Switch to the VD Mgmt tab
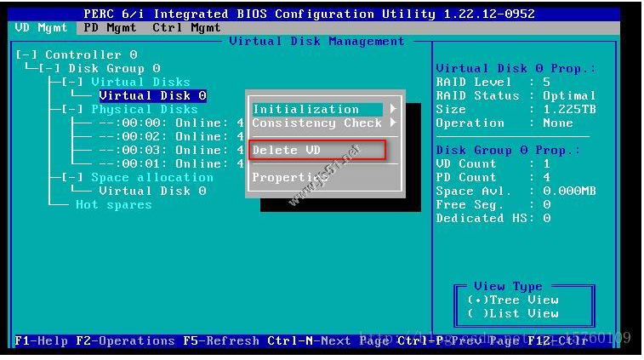644x360 pixels. coord(41,28)
